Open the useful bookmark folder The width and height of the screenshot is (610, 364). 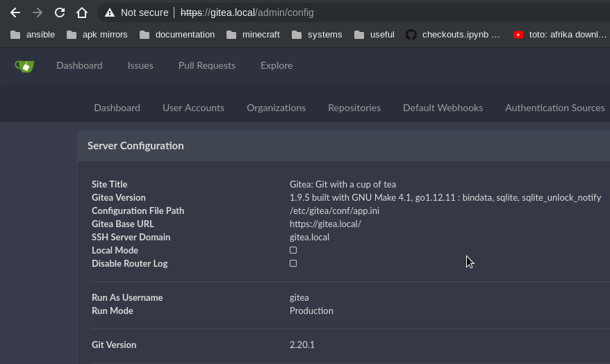374,35
